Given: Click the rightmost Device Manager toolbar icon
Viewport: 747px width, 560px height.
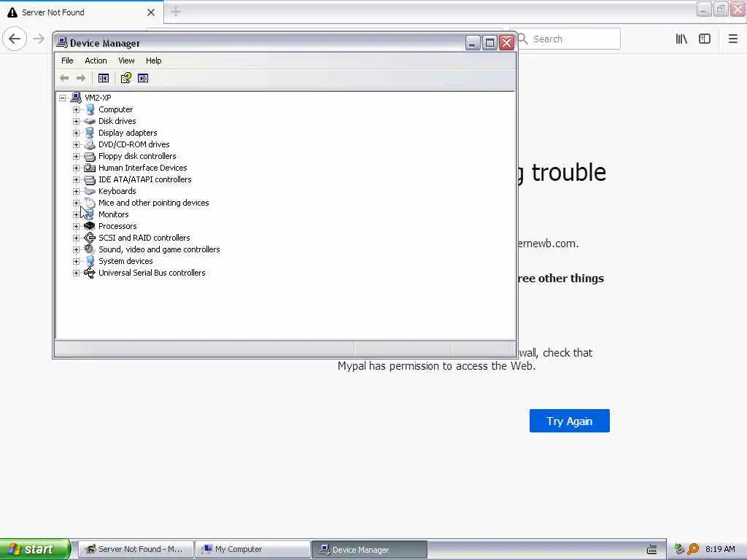Looking at the screenshot, I should (143, 78).
